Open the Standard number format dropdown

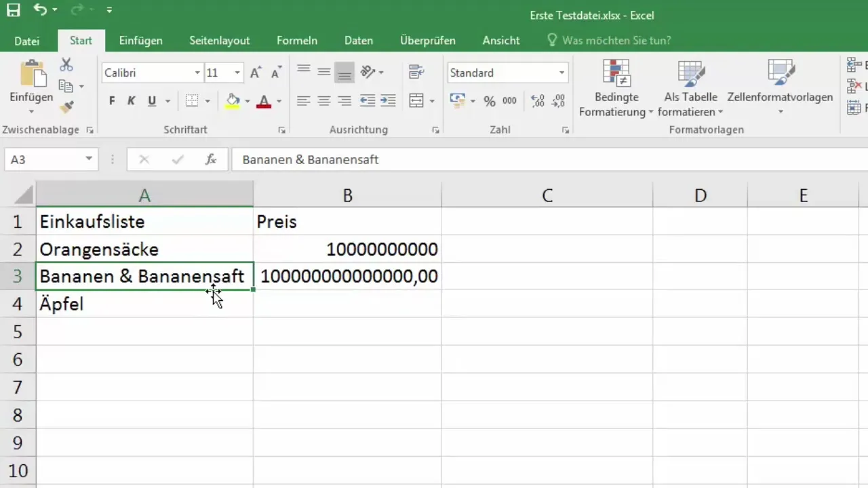tap(561, 73)
